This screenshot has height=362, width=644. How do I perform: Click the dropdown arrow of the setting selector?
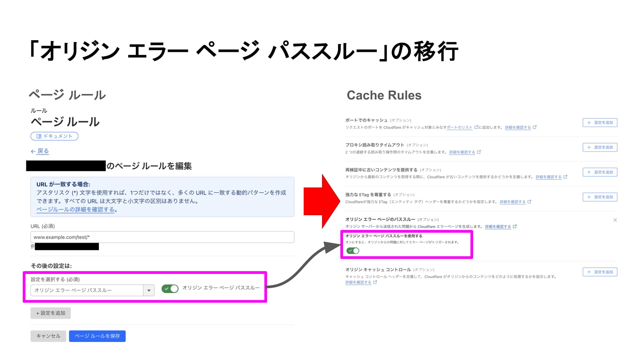pos(149,290)
